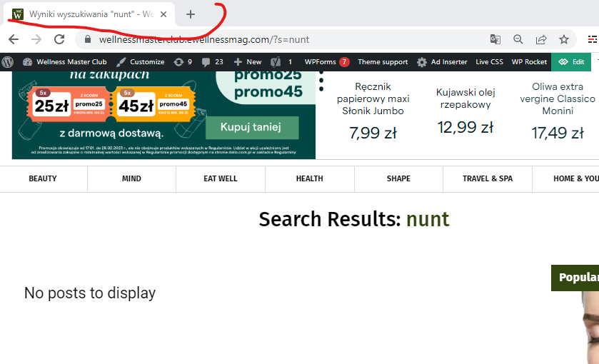The height and width of the screenshot is (364, 599).
Task: Click the share page icon
Action: click(x=541, y=39)
